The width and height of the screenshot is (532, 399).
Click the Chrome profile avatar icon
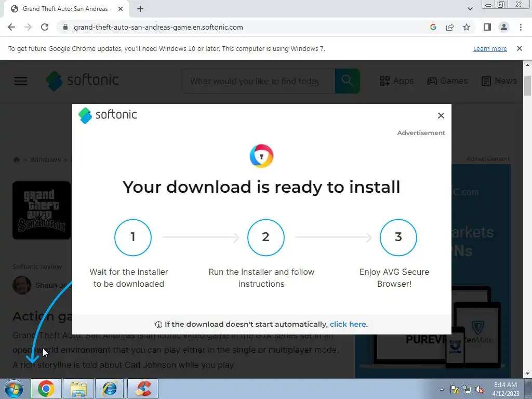(504, 27)
